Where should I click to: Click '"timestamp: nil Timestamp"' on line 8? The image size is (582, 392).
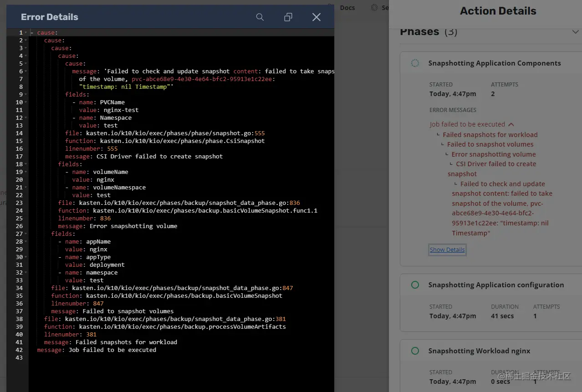click(126, 87)
